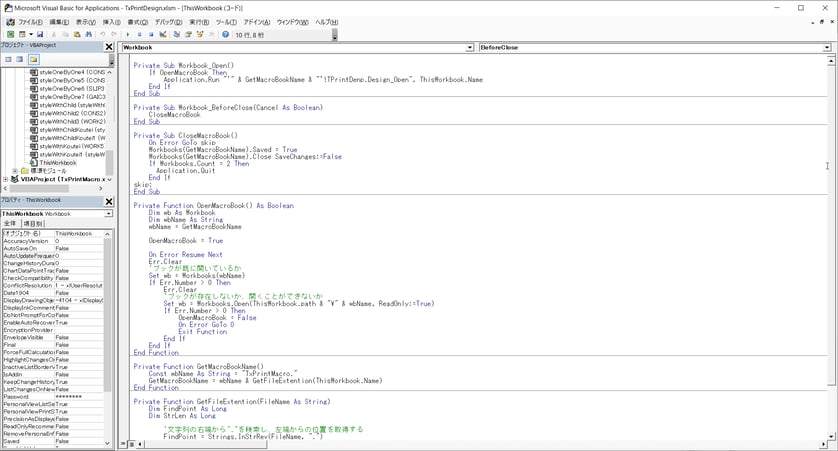Click the Find binoculars icon

click(88, 34)
